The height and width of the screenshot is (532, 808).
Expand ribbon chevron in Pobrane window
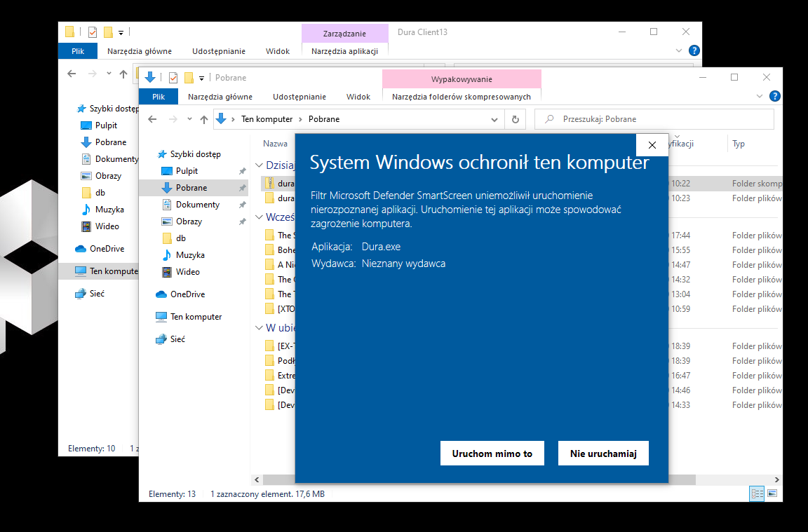[760, 97]
